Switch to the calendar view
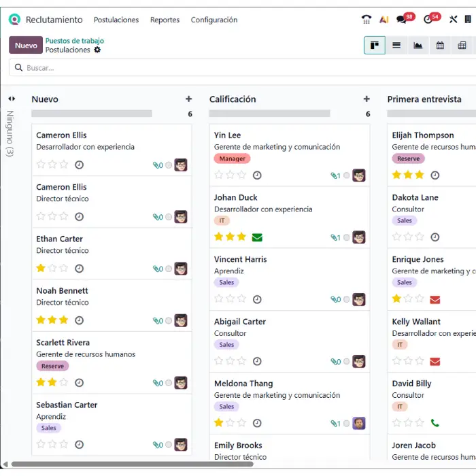 pos(440,46)
